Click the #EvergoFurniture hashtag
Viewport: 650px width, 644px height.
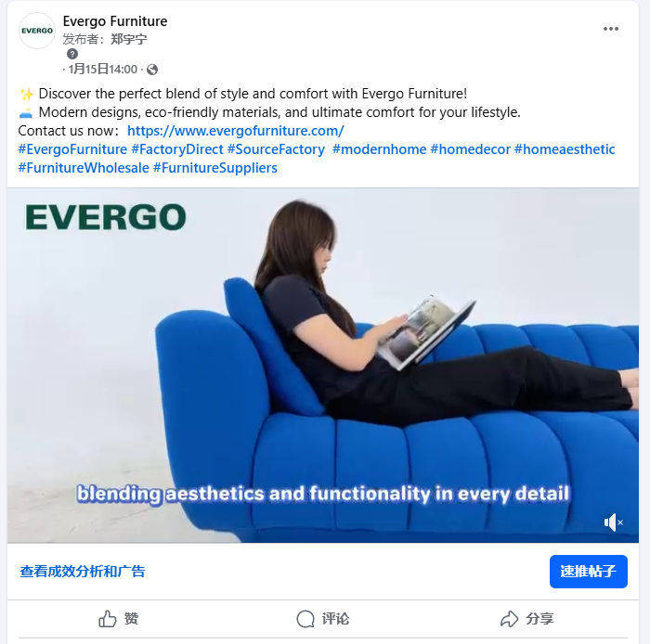tap(72, 149)
